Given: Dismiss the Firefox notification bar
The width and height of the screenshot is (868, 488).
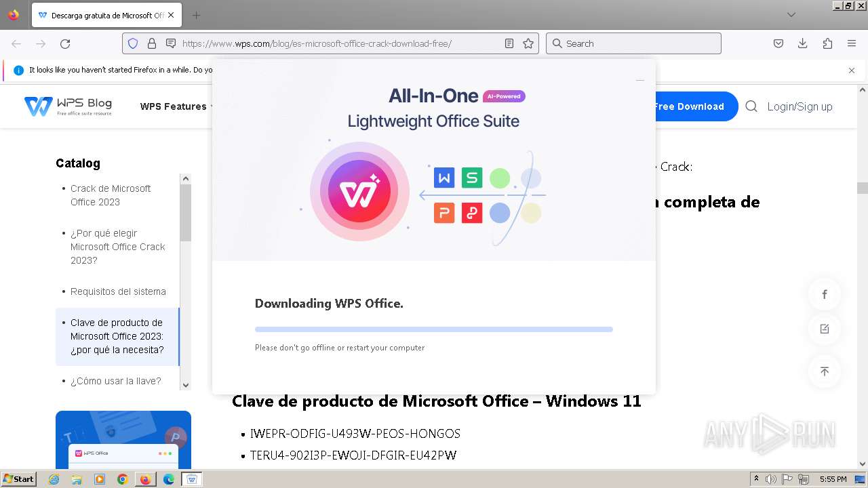Looking at the screenshot, I should (852, 70).
